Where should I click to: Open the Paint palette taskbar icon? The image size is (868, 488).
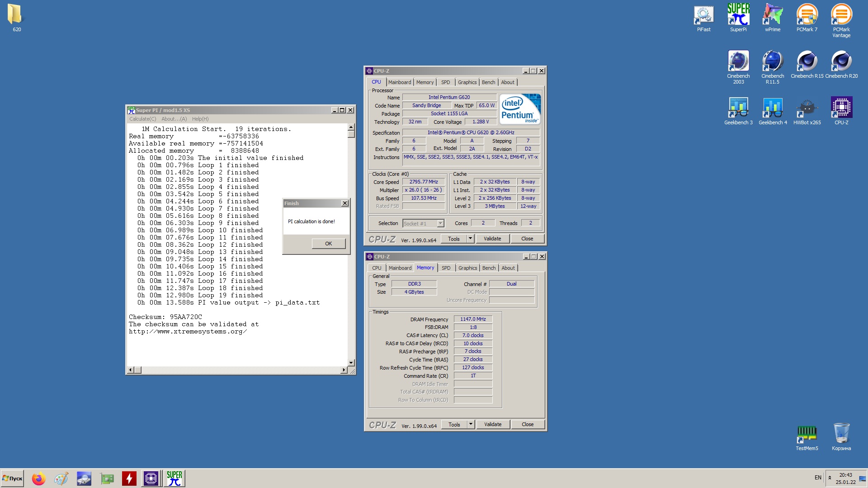pyautogui.click(x=61, y=479)
